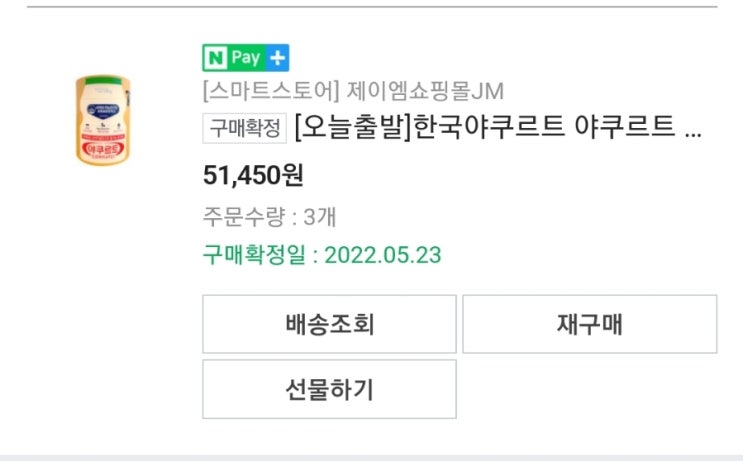The height and width of the screenshot is (461, 743).
Task: Click the 구매확정 status badge
Action: [245, 130]
